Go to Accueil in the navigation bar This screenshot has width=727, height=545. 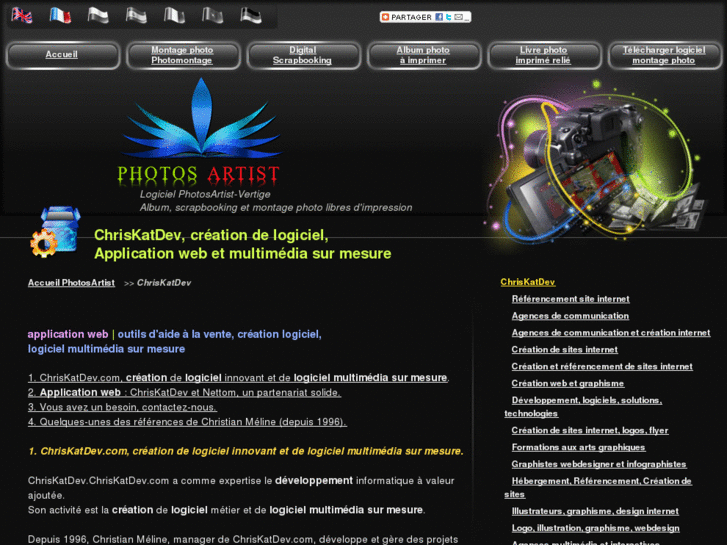tap(63, 55)
